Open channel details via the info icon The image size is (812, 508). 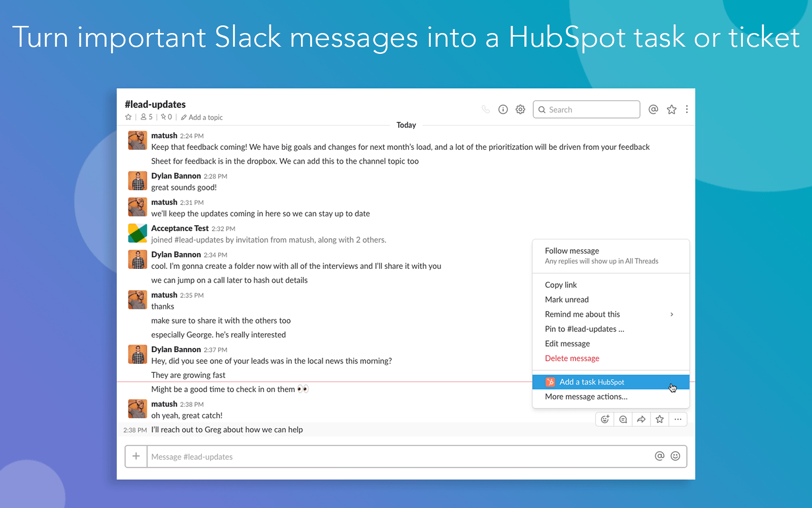[x=503, y=109]
